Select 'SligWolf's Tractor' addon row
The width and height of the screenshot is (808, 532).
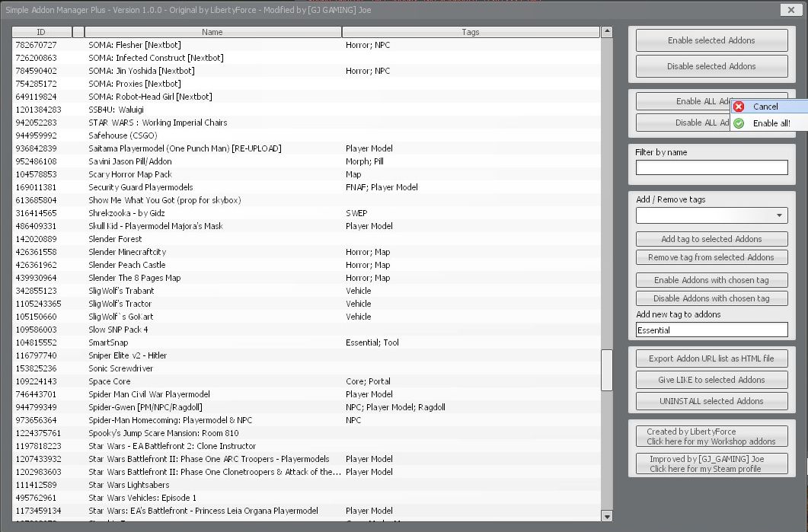(x=306, y=304)
